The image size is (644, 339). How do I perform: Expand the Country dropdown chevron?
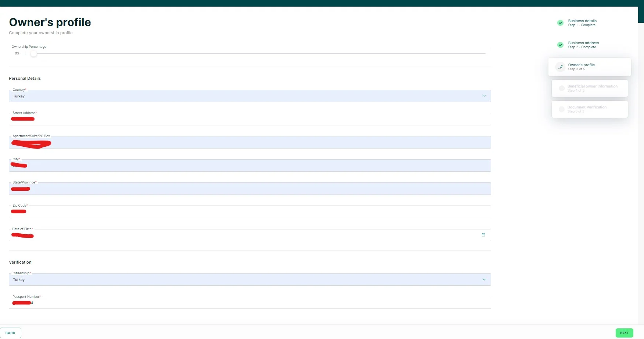pyautogui.click(x=484, y=96)
